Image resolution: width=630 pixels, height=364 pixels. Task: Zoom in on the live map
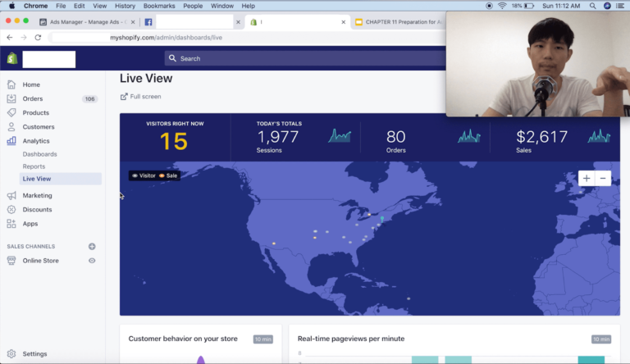click(x=587, y=179)
